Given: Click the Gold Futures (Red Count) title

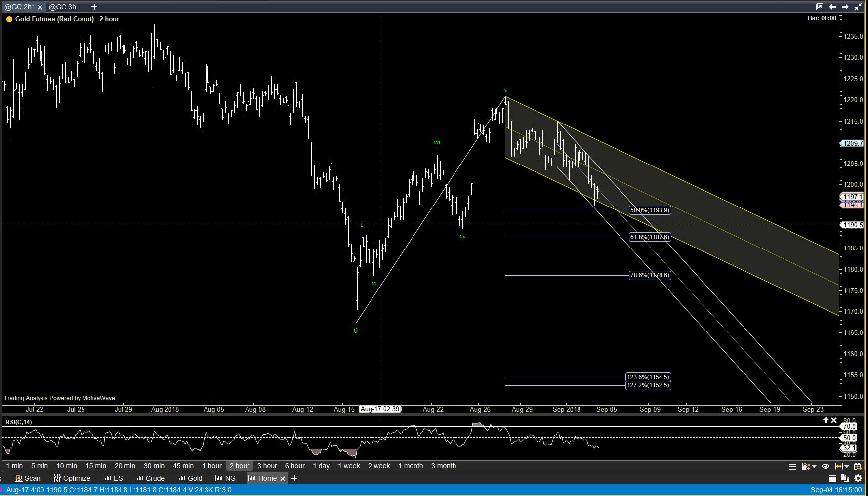Looking at the screenshot, I should (67, 19).
